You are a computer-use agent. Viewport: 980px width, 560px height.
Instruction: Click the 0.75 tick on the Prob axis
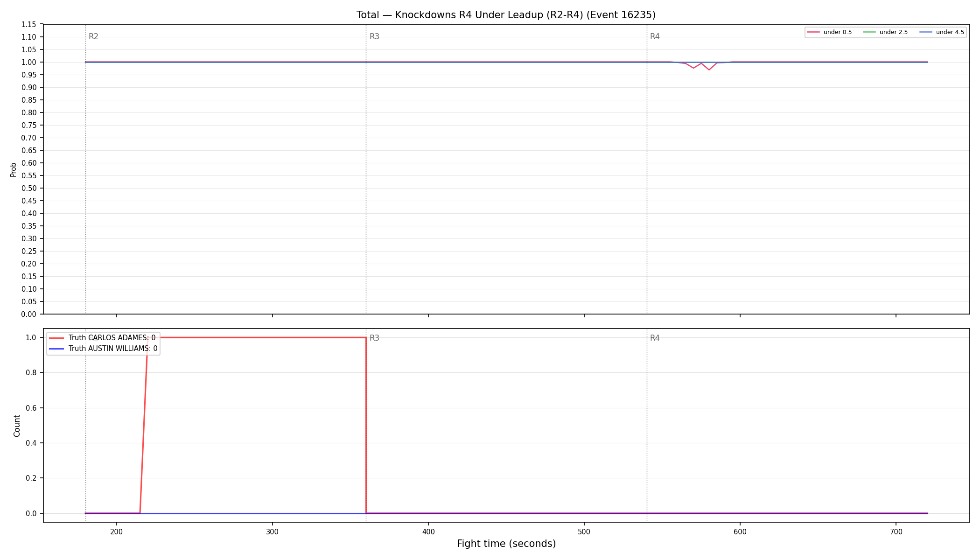click(29, 125)
